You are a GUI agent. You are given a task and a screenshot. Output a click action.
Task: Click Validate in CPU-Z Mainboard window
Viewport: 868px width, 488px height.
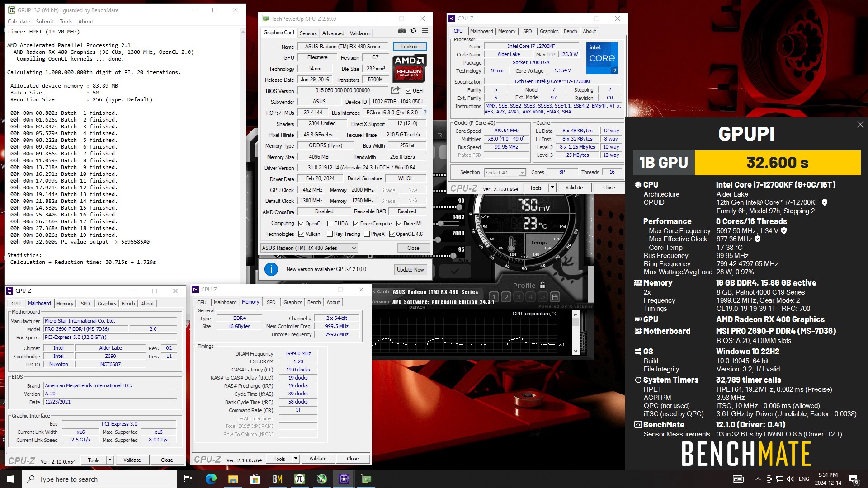tap(132, 460)
